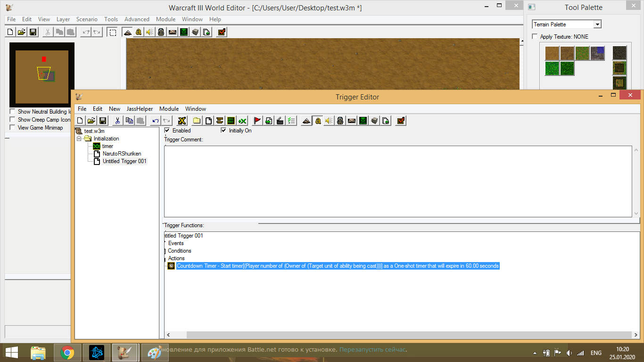Select the NarutoRShuriken trigger

coord(122,154)
